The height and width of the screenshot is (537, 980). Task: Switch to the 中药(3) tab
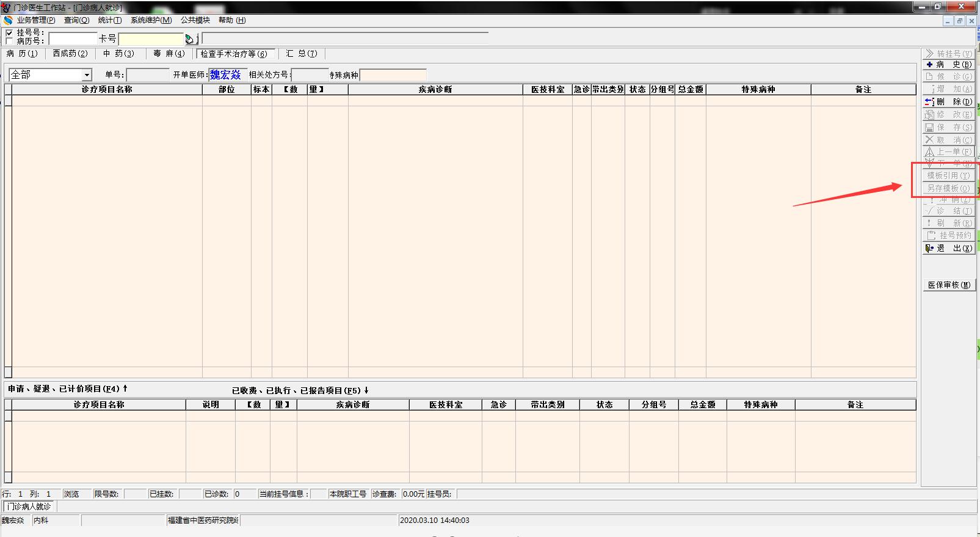[x=118, y=54]
